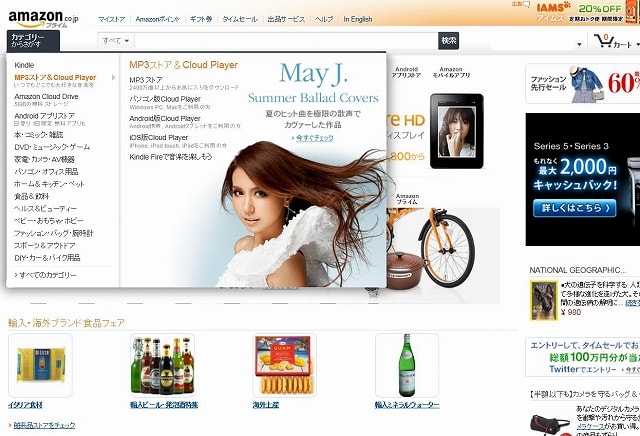The image size is (640, 436).
Task: Open the イタリア食材 link
Action: click(x=25, y=405)
